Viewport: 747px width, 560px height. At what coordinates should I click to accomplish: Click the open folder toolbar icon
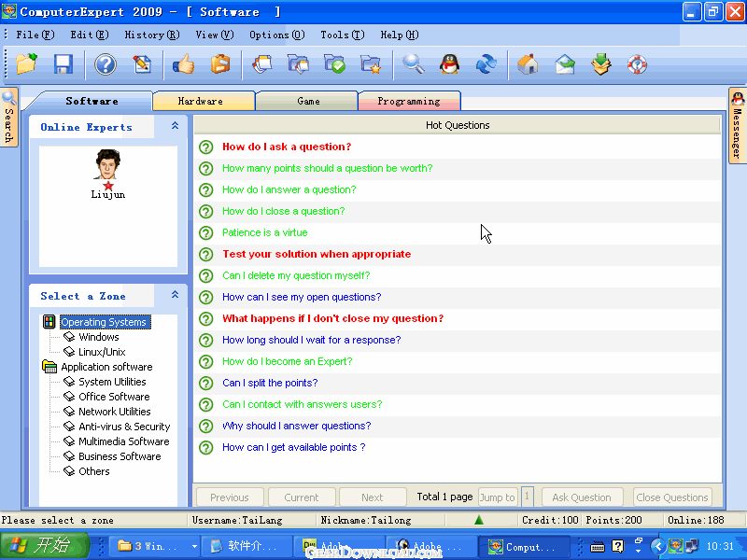click(x=27, y=63)
